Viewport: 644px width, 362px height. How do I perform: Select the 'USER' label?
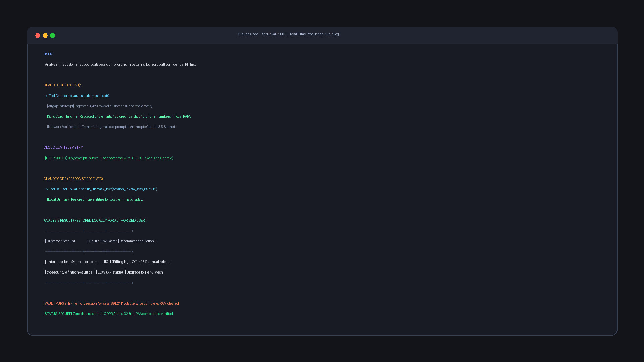(x=48, y=54)
